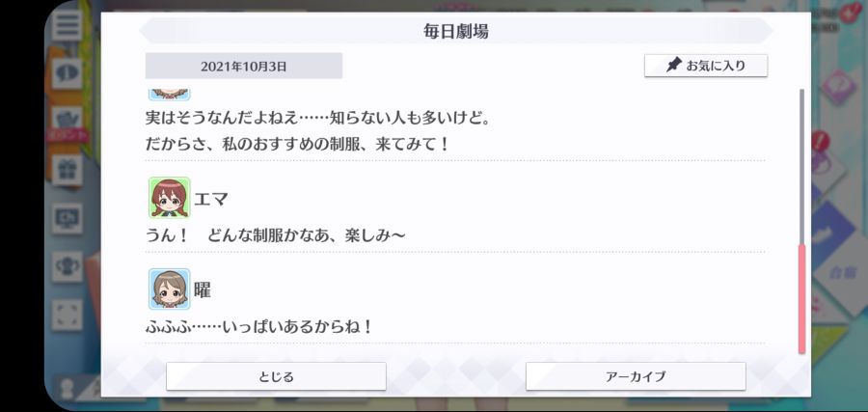
Task: Click the pink scrollbar thumb
Action: click(801, 298)
